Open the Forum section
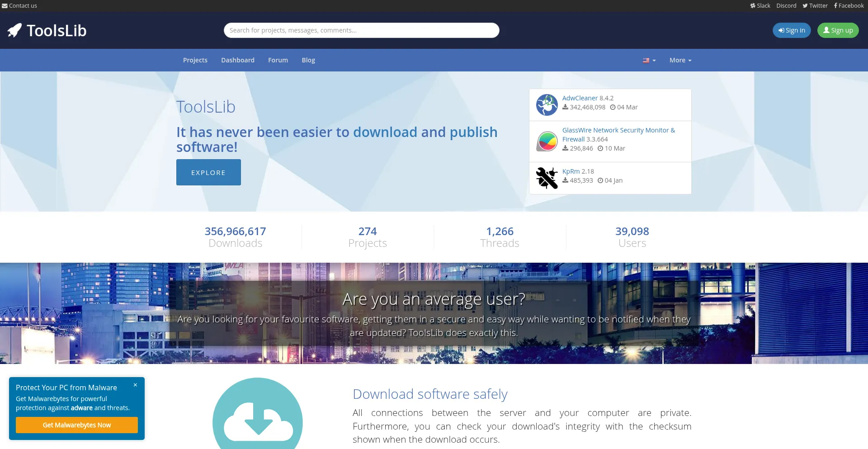 pos(278,60)
